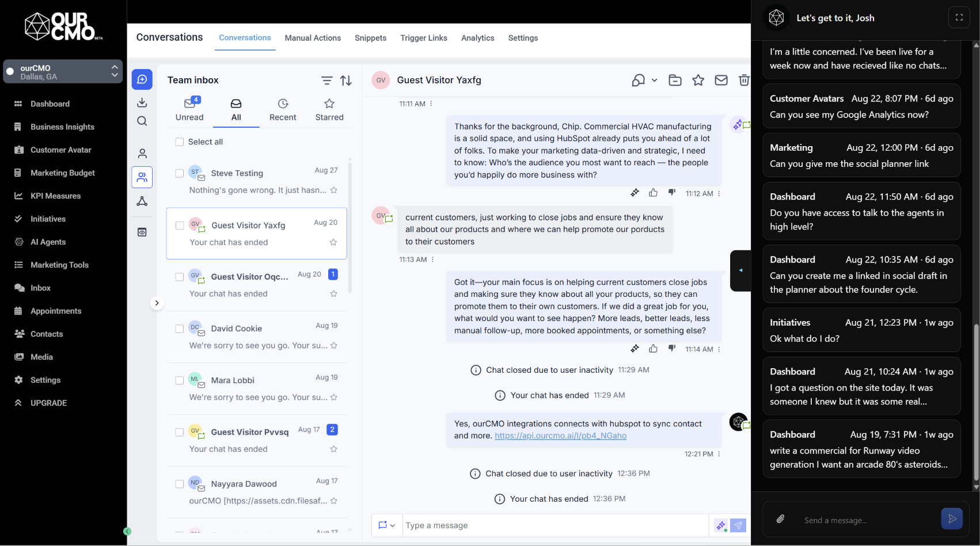
Task: Check the David Cookie conversation checkbox
Action: (180, 329)
